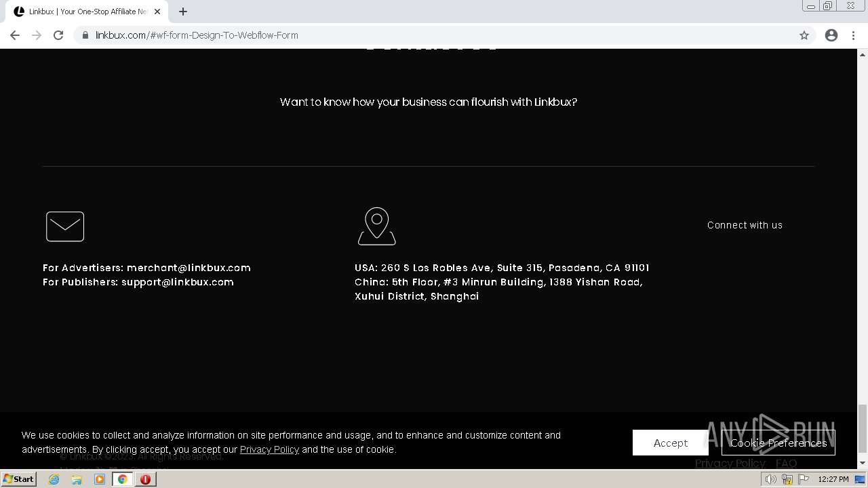Click the page vertical scrollbar thumb
868x488 pixels.
[x=863, y=428]
